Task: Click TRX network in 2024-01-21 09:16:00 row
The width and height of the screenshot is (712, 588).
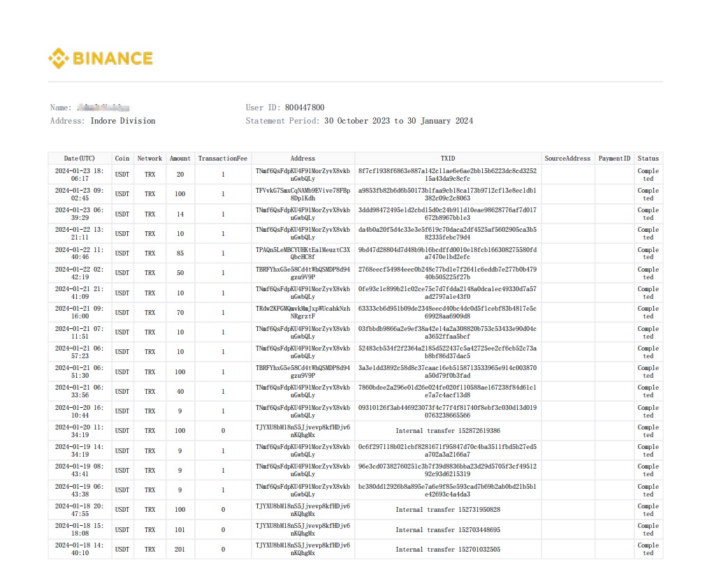Action: [x=150, y=313]
